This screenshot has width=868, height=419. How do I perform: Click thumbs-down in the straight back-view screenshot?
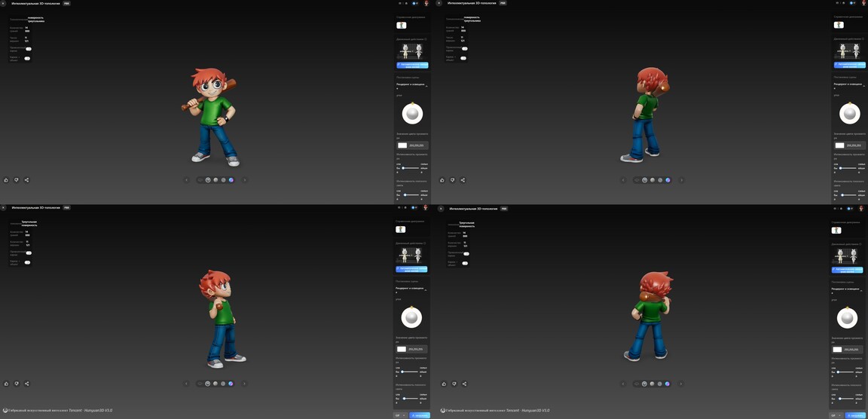[454, 384]
